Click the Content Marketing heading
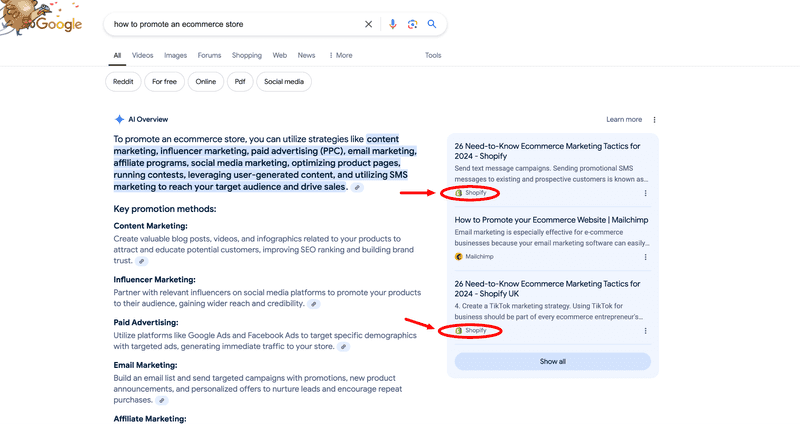Screen dimensions: 800x426 coord(151,226)
